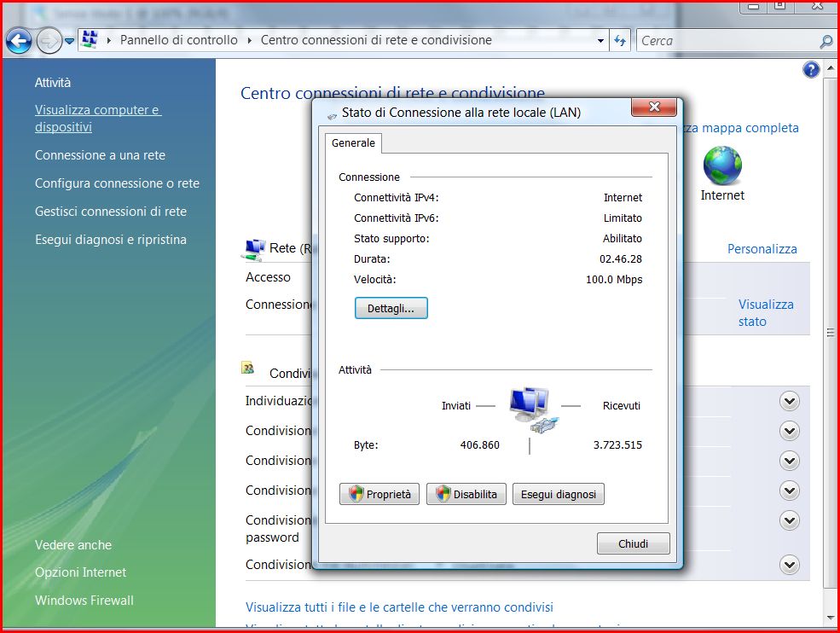Close the LAN status dialog with red X

pos(654,107)
